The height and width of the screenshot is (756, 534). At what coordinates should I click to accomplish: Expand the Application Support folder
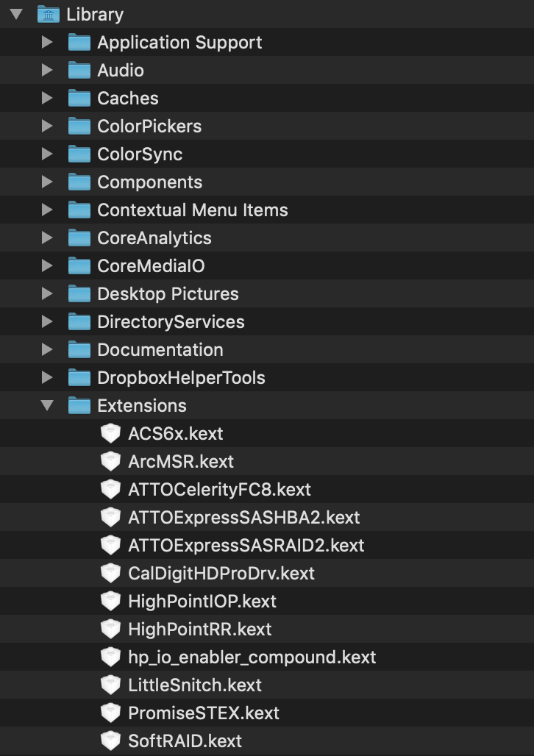(x=47, y=42)
